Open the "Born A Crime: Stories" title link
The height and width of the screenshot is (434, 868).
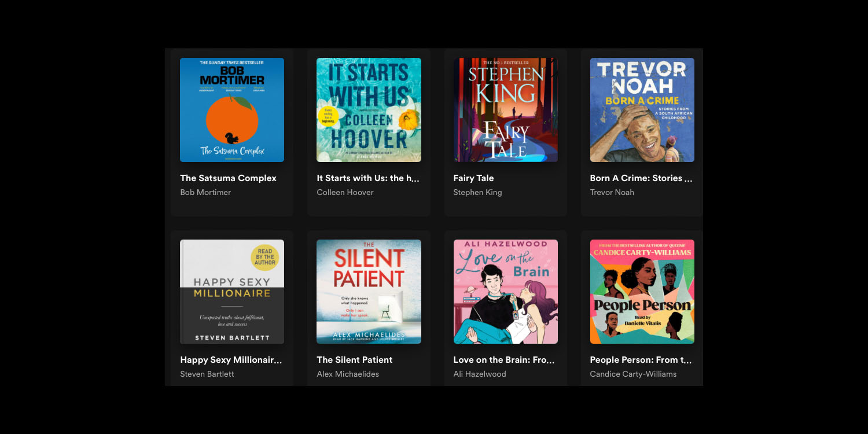641,178
